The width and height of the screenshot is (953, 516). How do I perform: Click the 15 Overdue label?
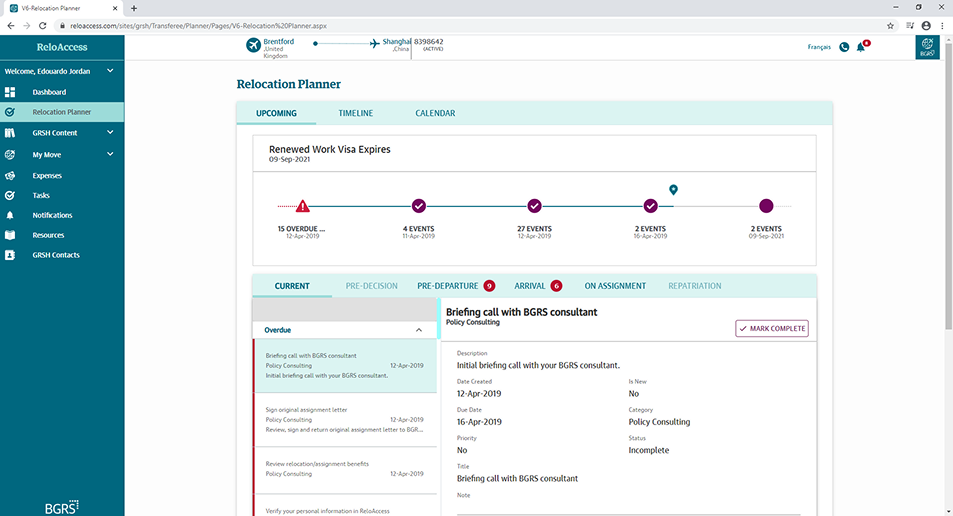click(x=301, y=229)
